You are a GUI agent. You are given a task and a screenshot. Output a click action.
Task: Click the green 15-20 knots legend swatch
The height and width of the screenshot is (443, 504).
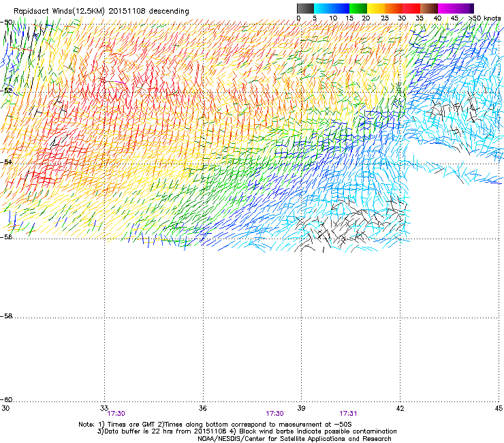pos(358,8)
